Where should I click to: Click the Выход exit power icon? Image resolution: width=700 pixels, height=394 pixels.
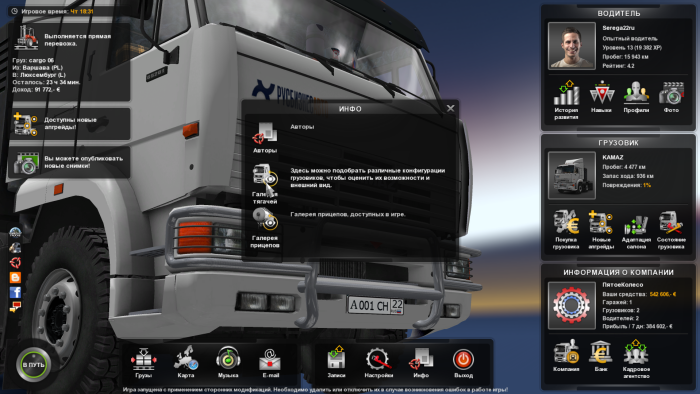tap(463, 362)
